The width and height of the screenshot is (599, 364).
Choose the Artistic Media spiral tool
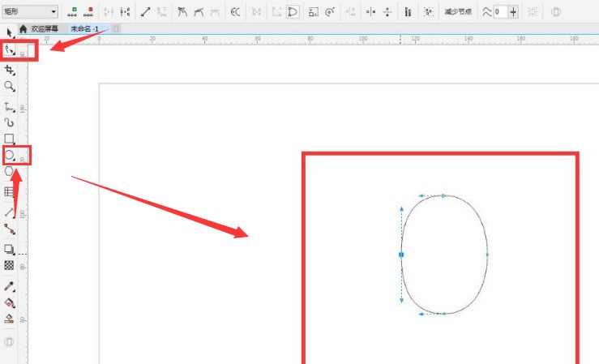click(10, 122)
